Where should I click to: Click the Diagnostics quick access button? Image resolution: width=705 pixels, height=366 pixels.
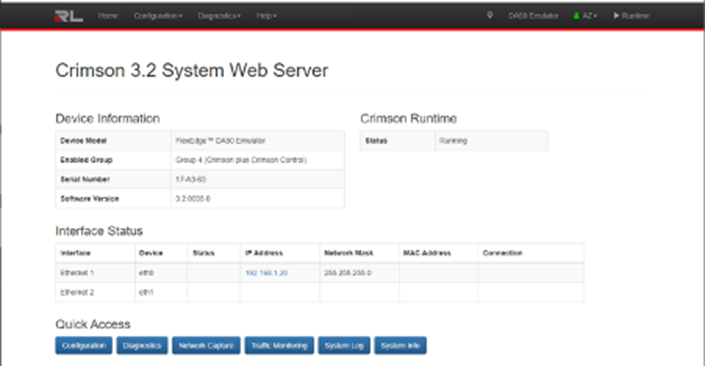click(x=142, y=346)
